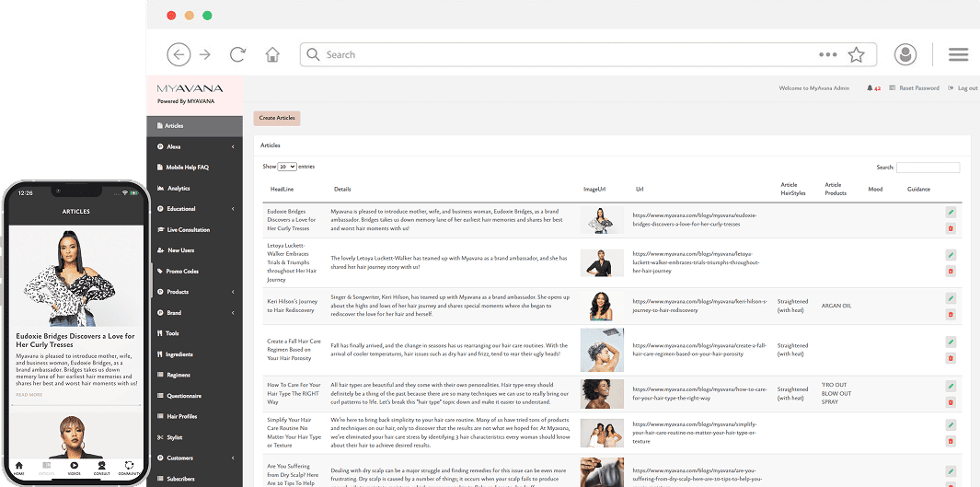Edit the Keri Hilson article
The image size is (980, 487).
point(951,298)
